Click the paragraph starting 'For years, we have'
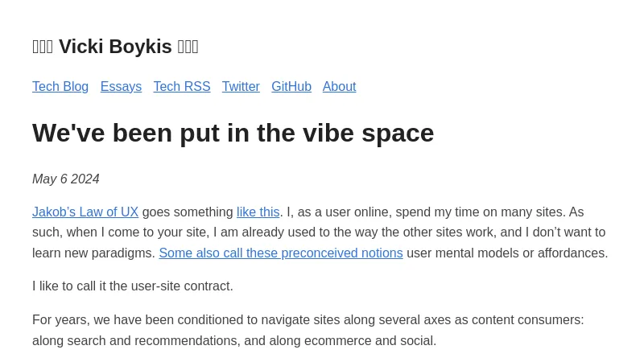 [x=308, y=320]
